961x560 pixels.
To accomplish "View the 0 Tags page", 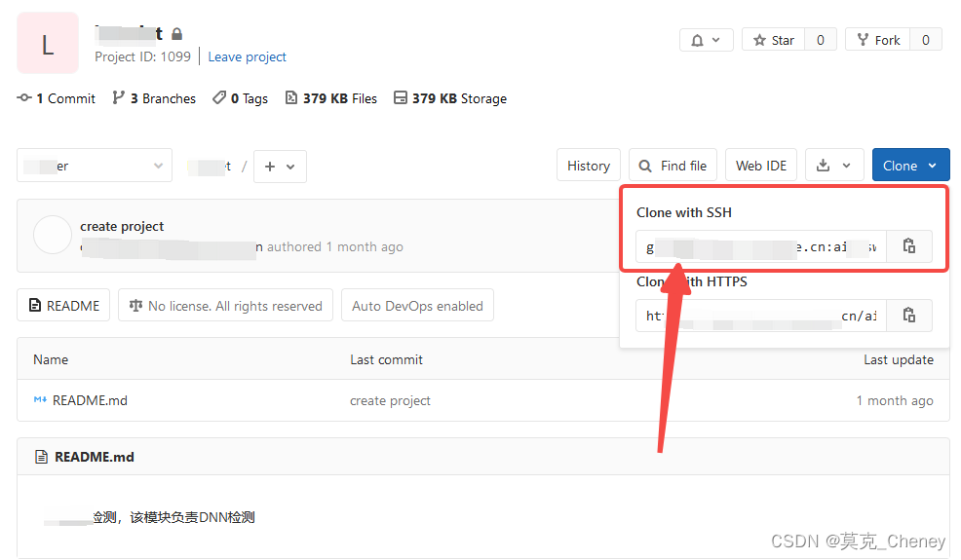I will point(240,98).
